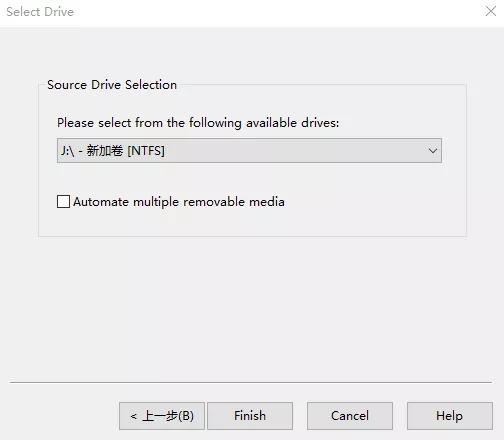Go back with the 上一步(B) button
This screenshot has width=504, height=440.
coord(162,416)
